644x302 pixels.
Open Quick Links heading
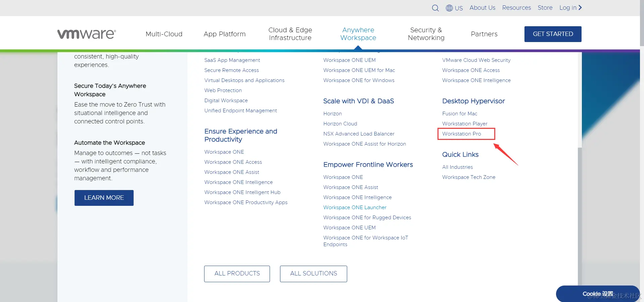460,154
